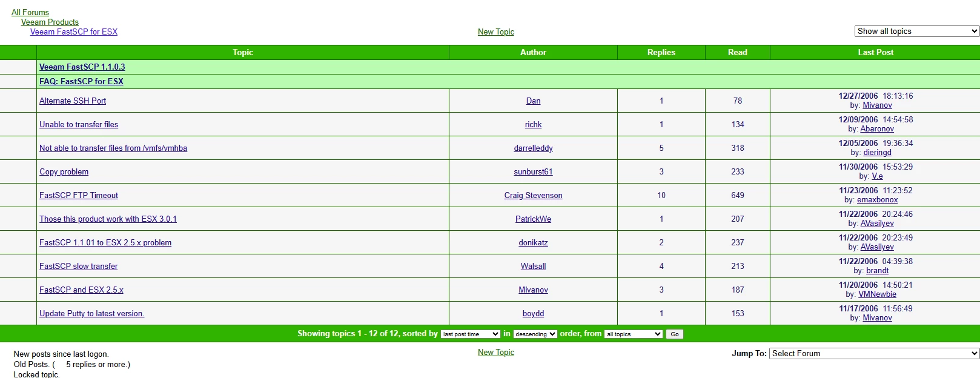Viewport: 980px width, 378px height.
Task: Click the top New Topic link
Action: [496, 31]
